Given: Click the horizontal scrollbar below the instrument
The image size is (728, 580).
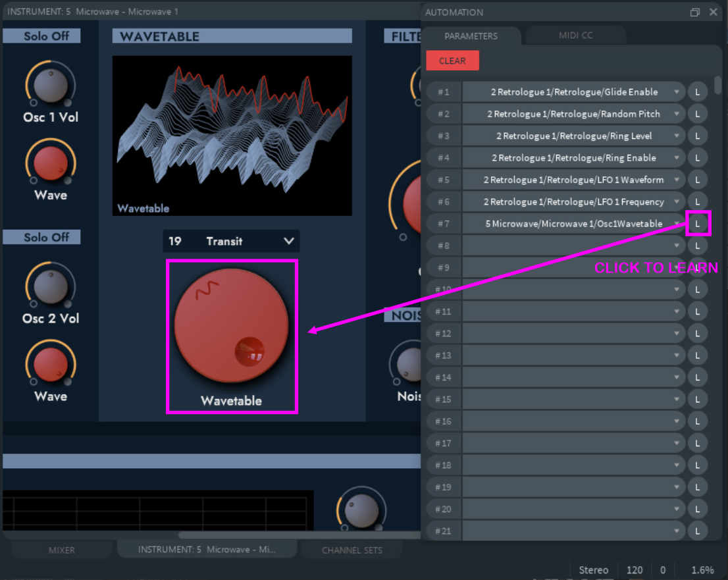Looking at the screenshot, I should tap(263, 535).
